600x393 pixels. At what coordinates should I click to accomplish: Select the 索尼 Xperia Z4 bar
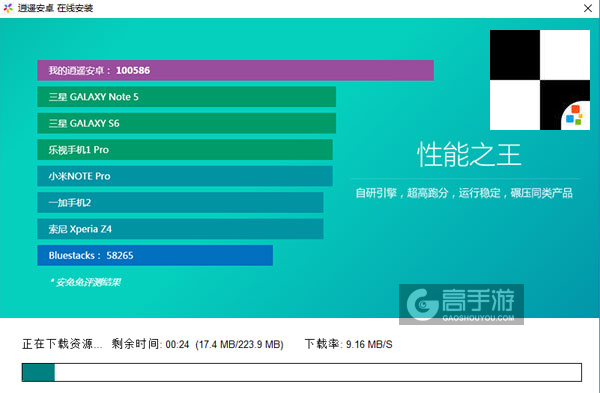[x=180, y=229]
